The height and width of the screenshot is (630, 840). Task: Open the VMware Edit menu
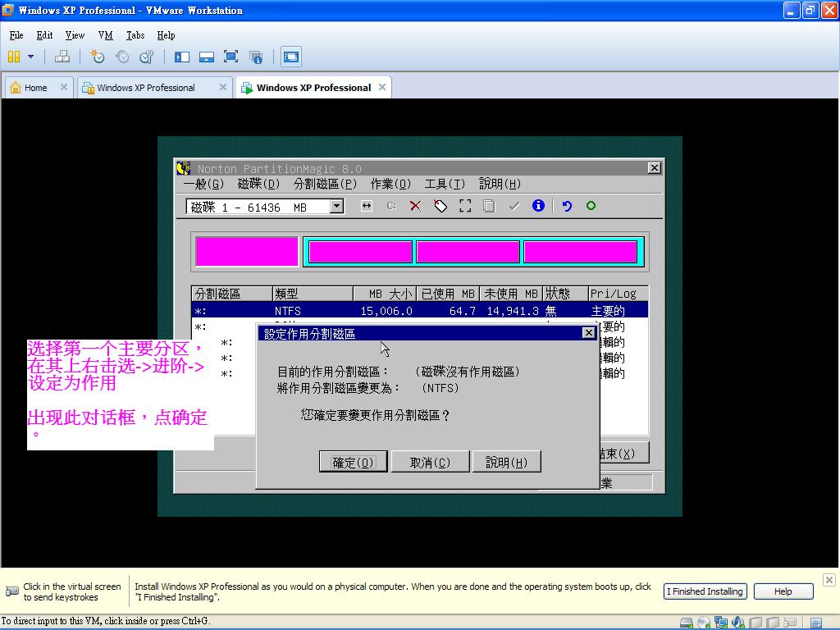[x=44, y=35]
